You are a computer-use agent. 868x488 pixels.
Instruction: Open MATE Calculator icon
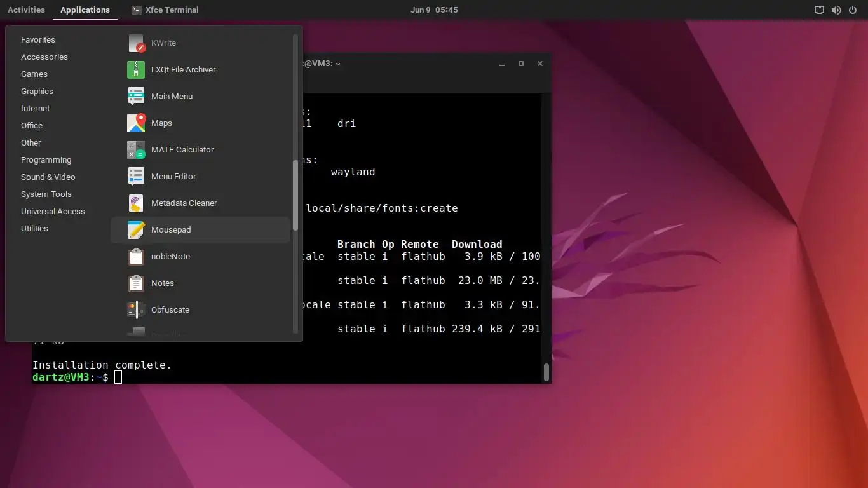(x=137, y=150)
